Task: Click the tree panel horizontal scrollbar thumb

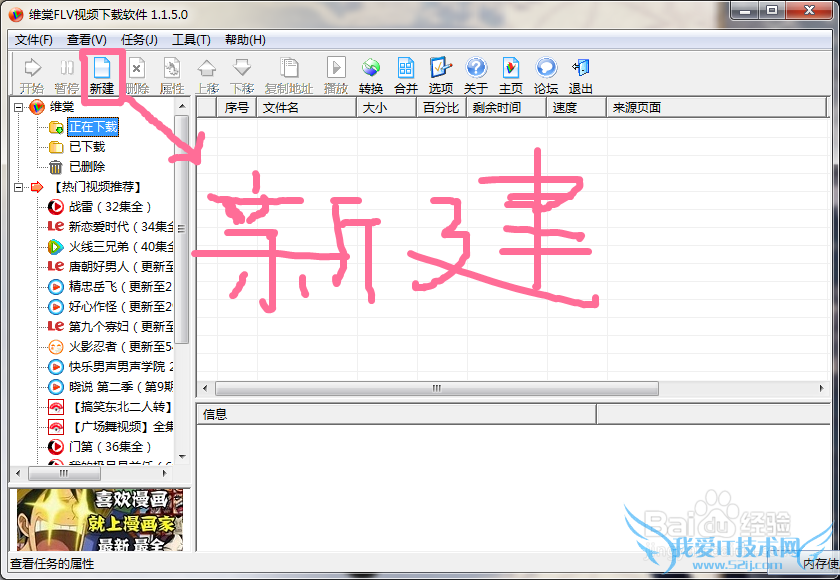Action: 64,473
